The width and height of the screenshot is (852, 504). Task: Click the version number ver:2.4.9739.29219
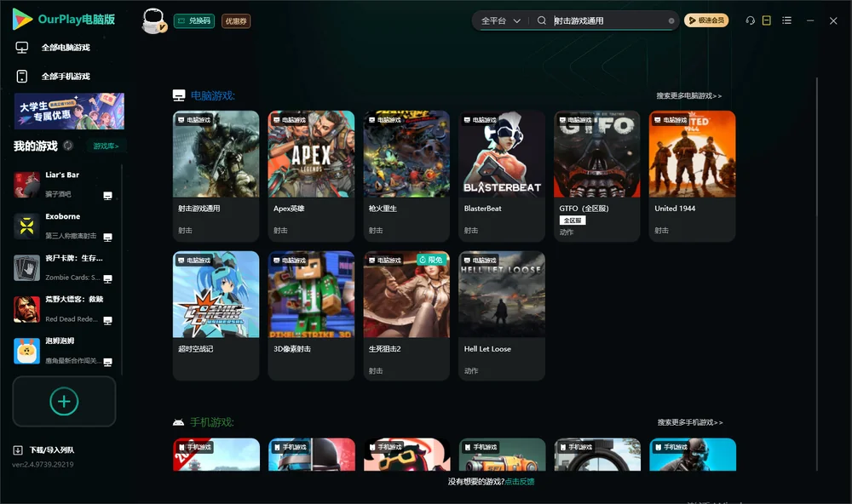click(43, 464)
